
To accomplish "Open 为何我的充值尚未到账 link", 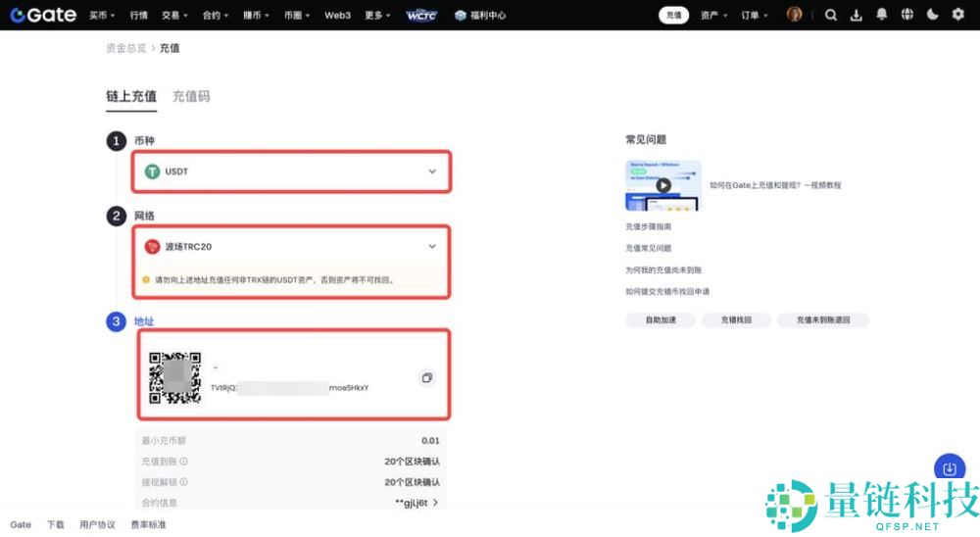I will (x=663, y=270).
